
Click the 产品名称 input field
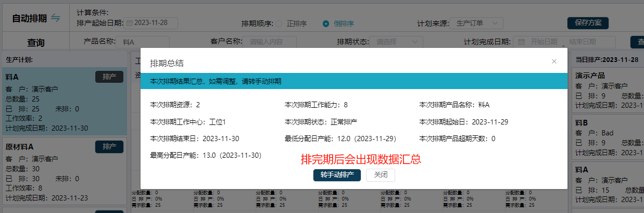[x=143, y=42]
